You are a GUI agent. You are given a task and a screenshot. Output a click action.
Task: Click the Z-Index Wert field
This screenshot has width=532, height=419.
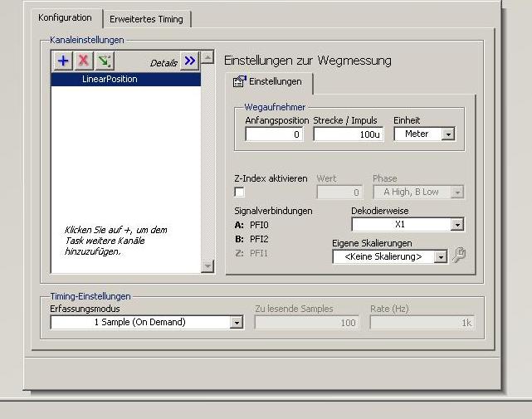tap(339, 192)
